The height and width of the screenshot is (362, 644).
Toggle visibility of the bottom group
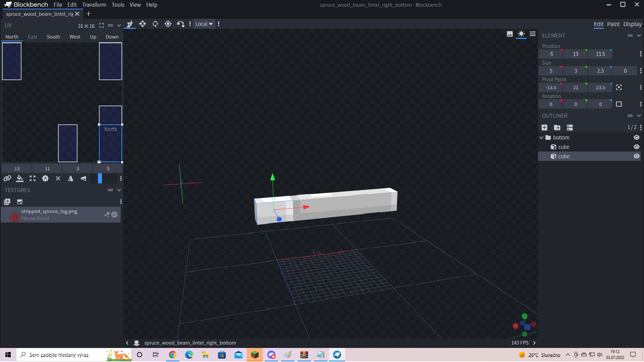click(x=636, y=137)
